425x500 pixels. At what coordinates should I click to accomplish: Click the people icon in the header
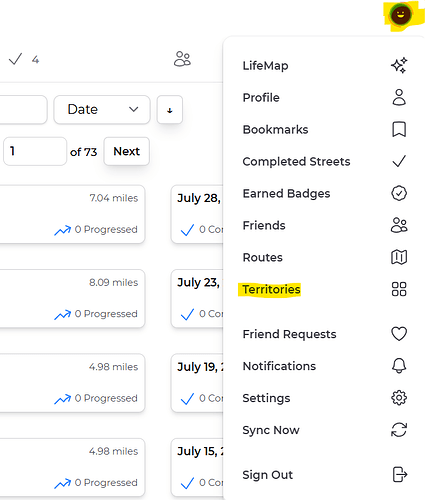[182, 59]
